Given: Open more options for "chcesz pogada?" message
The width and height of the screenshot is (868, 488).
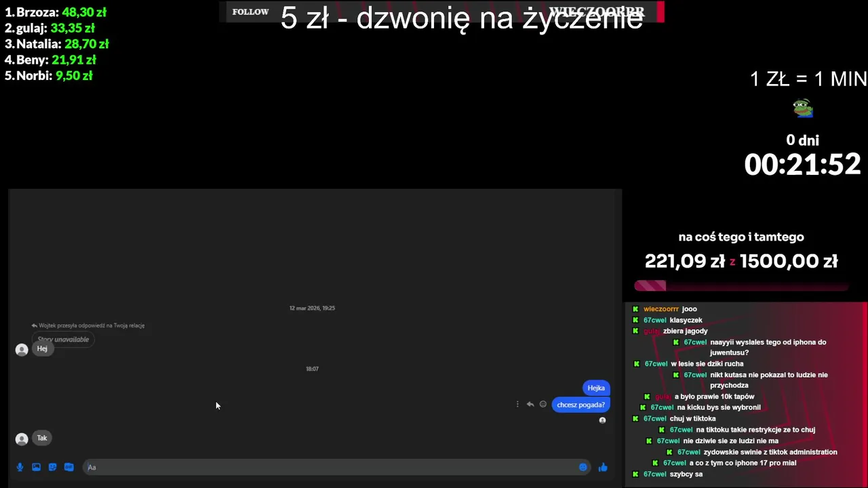Looking at the screenshot, I should (517, 405).
